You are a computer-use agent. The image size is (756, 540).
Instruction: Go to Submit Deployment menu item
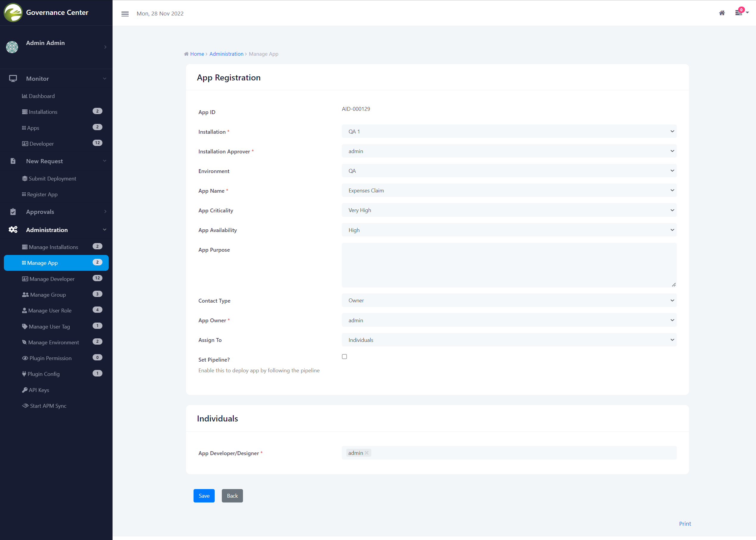(x=52, y=178)
